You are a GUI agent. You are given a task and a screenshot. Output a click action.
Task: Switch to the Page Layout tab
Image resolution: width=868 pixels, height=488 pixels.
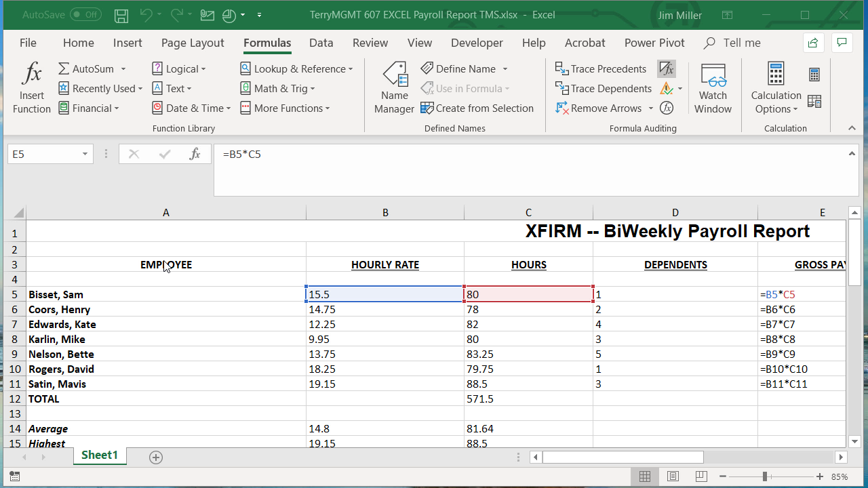(193, 43)
